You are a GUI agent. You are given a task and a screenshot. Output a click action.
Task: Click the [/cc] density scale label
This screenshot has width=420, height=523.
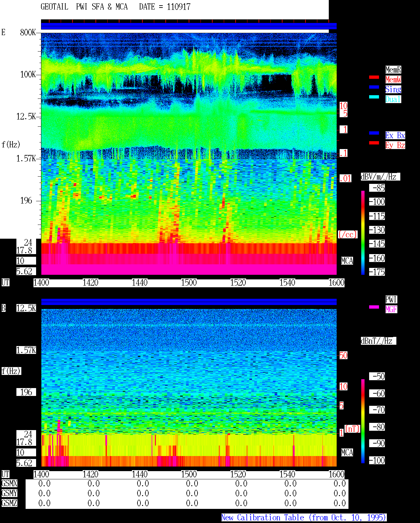coord(347,235)
